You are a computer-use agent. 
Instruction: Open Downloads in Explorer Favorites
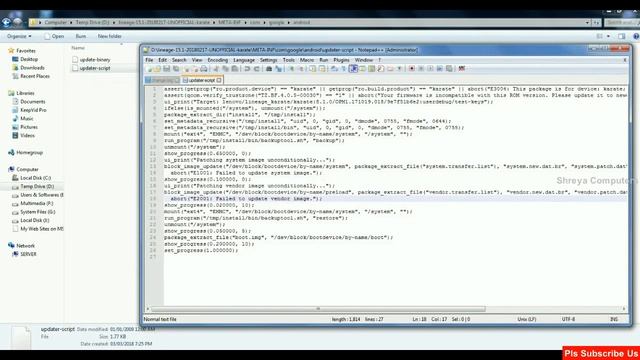[32, 68]
